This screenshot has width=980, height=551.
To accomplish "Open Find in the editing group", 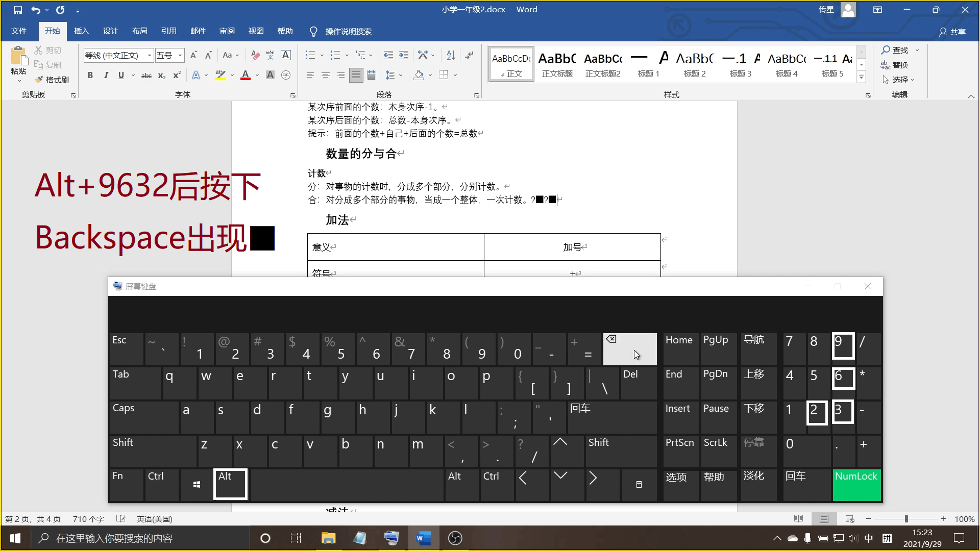I will click(x=896, y=50).
